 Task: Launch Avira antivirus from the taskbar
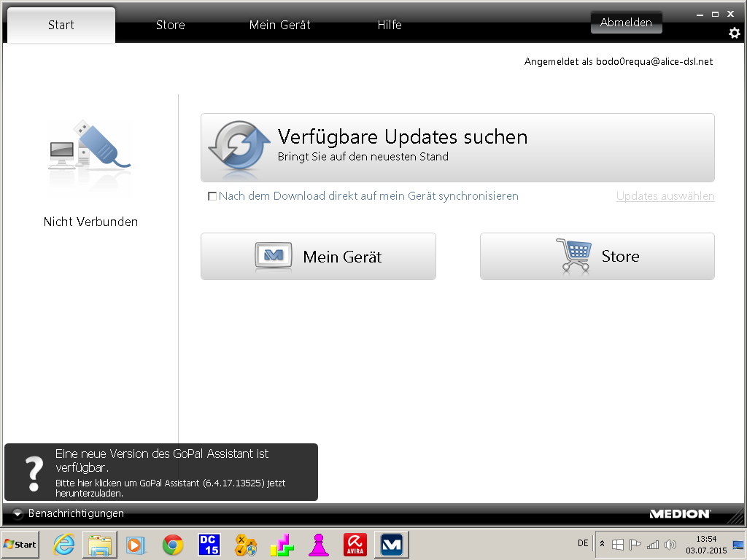click(x=355, y=545)
